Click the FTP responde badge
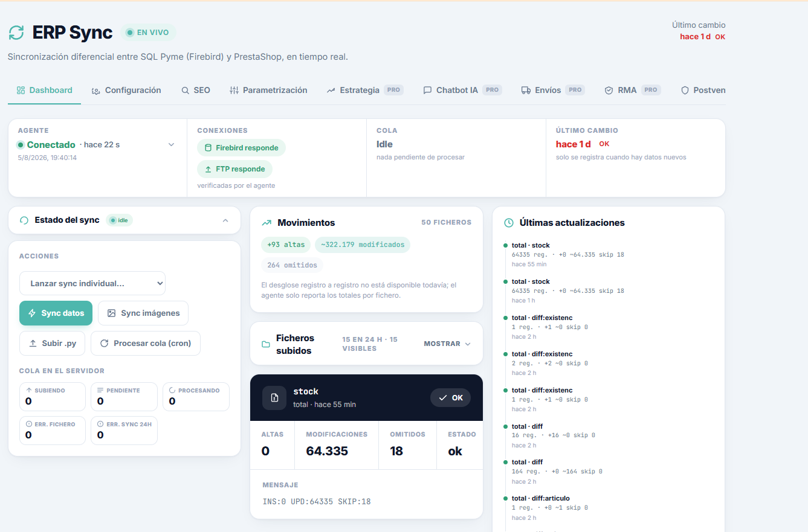 [x=234, y=169]
